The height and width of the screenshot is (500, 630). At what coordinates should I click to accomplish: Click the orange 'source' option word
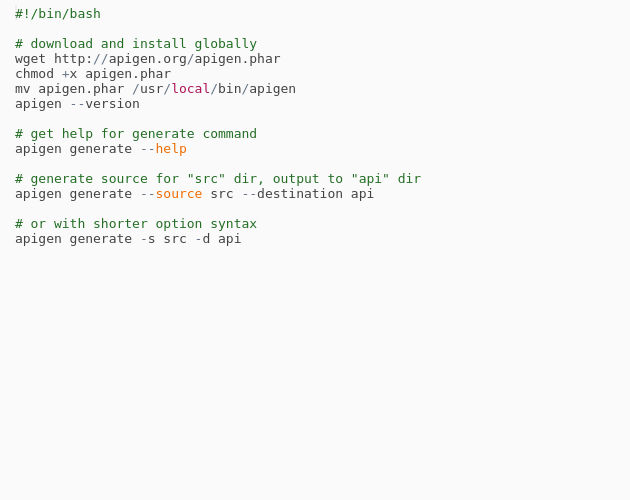click(x=179, y=194)
